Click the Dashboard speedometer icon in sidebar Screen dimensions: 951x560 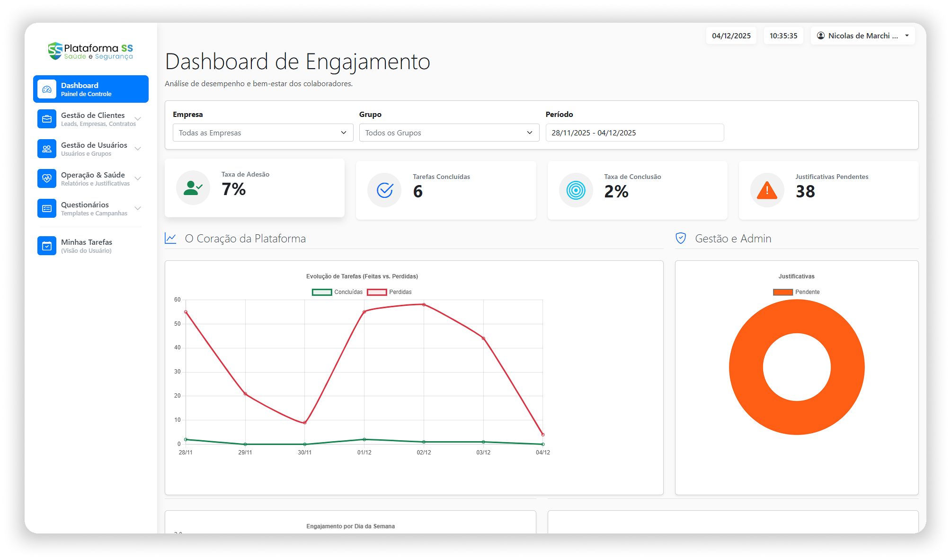(x=47, y=89)
